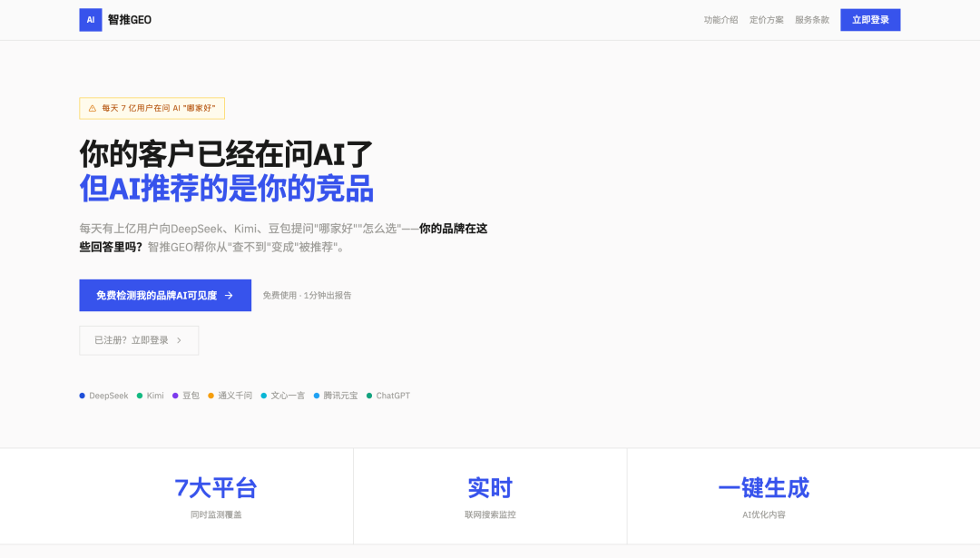Click the green dot beside ChatGPT
The height and width of the screenshot is (558, 980).
(x=369, y=396)
